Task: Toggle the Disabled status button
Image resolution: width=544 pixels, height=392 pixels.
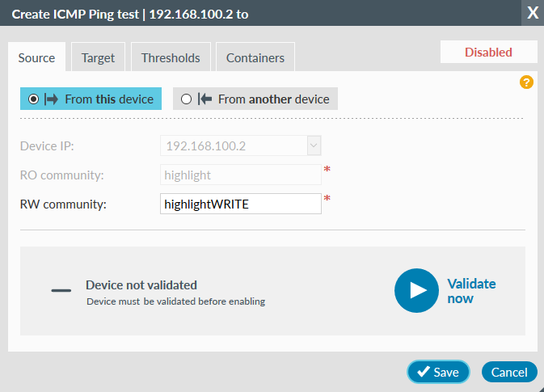Action: (x=488, y=52)
